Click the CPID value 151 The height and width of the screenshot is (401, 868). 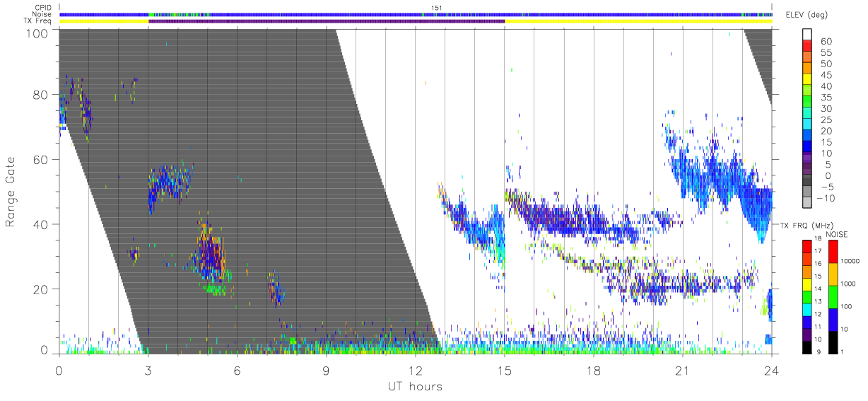tap(436, 8)
